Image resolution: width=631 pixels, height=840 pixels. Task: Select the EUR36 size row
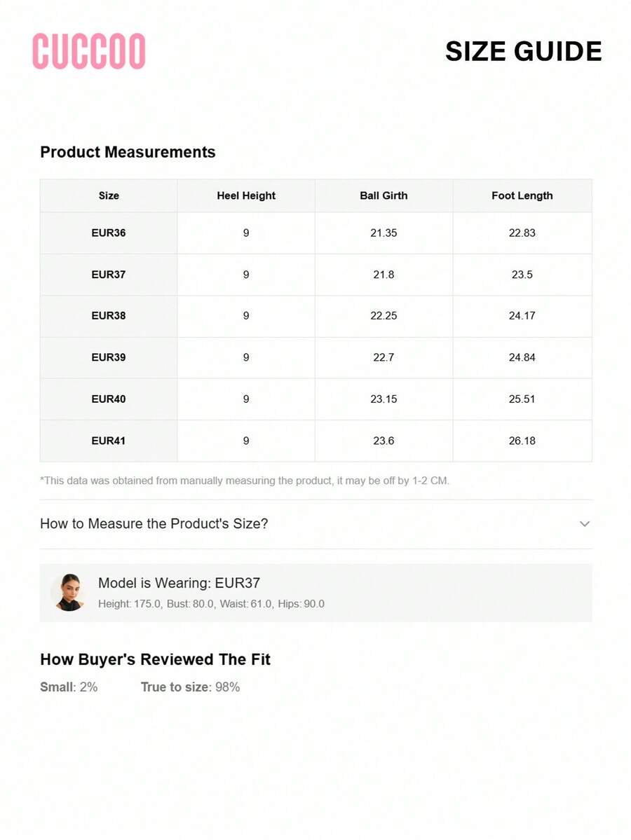point(315,233)
